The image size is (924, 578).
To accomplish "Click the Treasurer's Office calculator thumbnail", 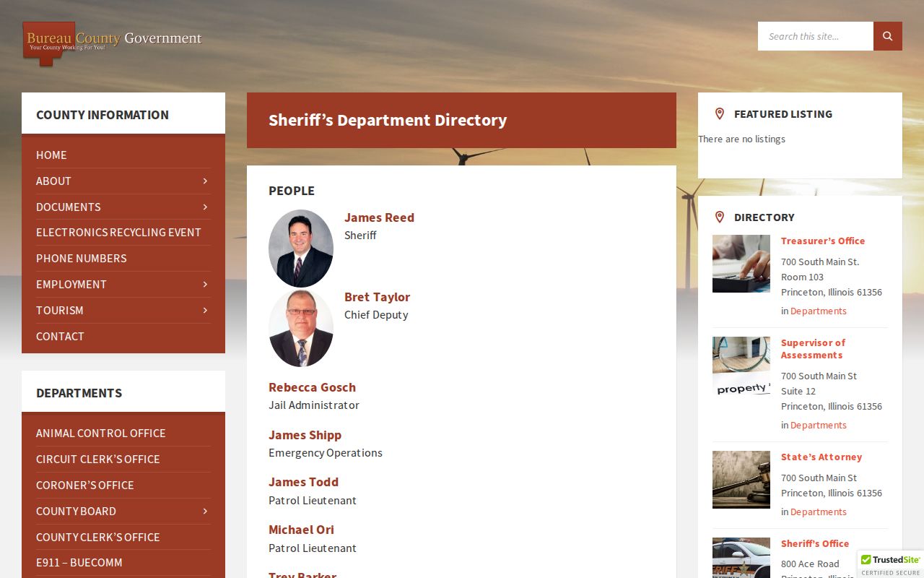I will pos(741,264).
